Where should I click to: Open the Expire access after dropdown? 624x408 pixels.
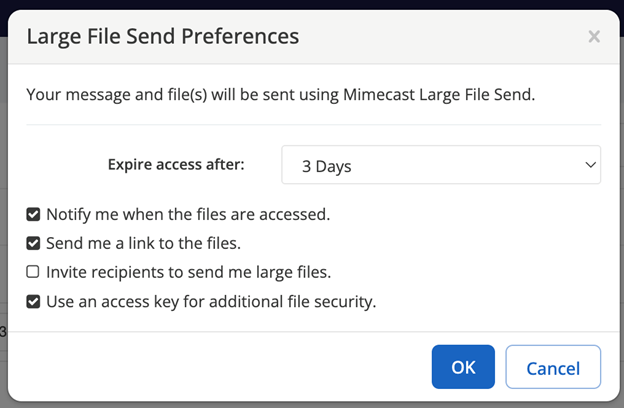[440, 166]
